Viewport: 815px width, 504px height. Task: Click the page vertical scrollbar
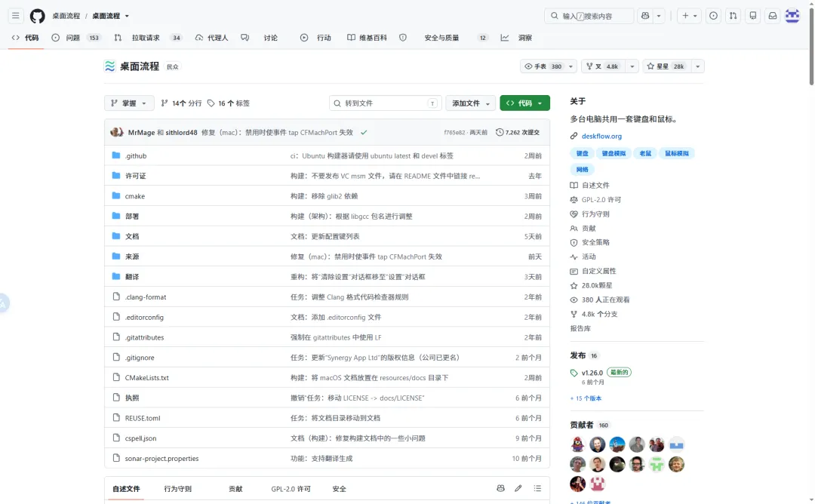811,47
